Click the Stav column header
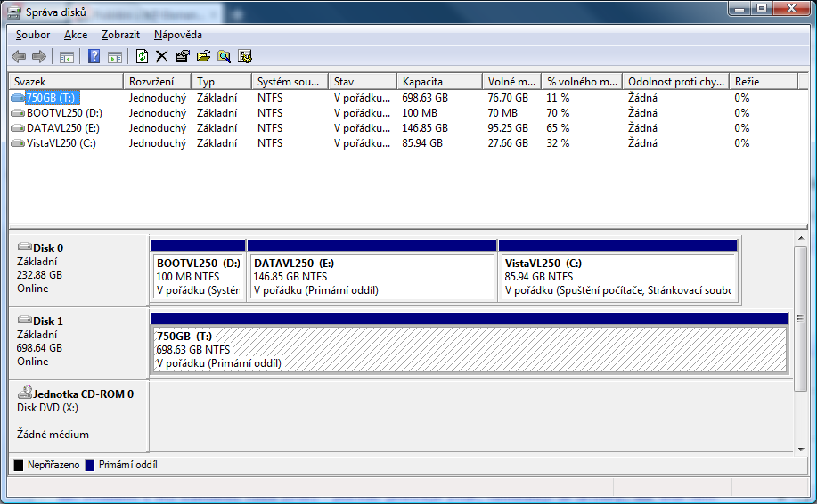Image resolution: width=817 pixels, height=504 pixels. point(361,82)
